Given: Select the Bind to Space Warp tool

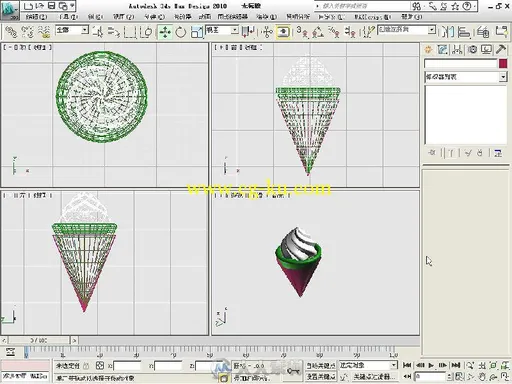Looking at the screenshot, I should point(44,32).
